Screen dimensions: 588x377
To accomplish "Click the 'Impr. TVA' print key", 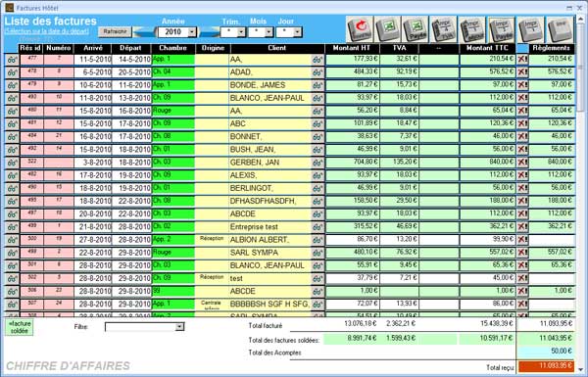I will (x=444, y=28).
